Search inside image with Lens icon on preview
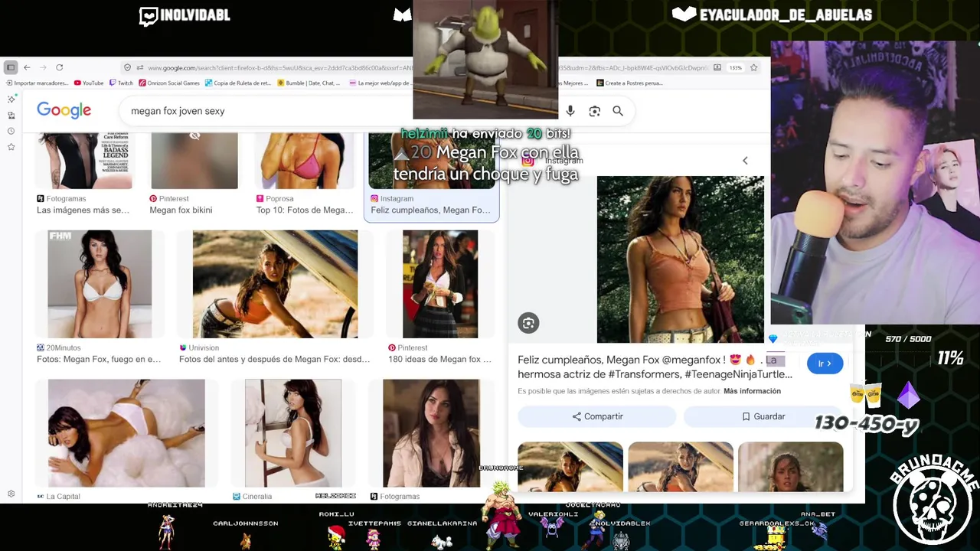Screen dimensions: 980x551 tap(528, 323)
